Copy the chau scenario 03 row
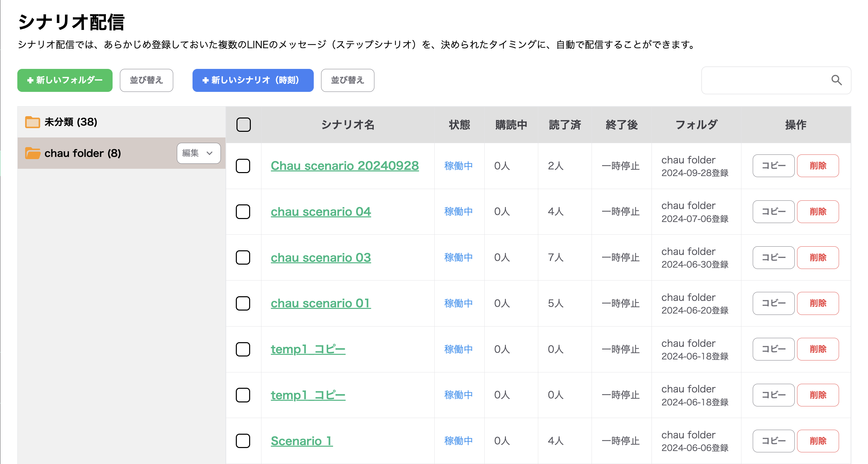The height and width of the screenshot is (464, 868). 773,257
